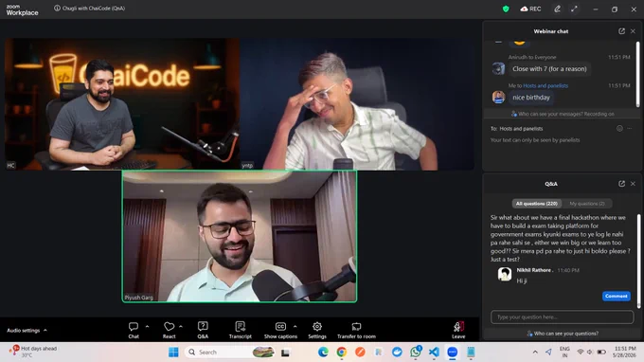Open the Chat panel from toolbar
Viewport: 644px width, 362px height.
[134, 330]
